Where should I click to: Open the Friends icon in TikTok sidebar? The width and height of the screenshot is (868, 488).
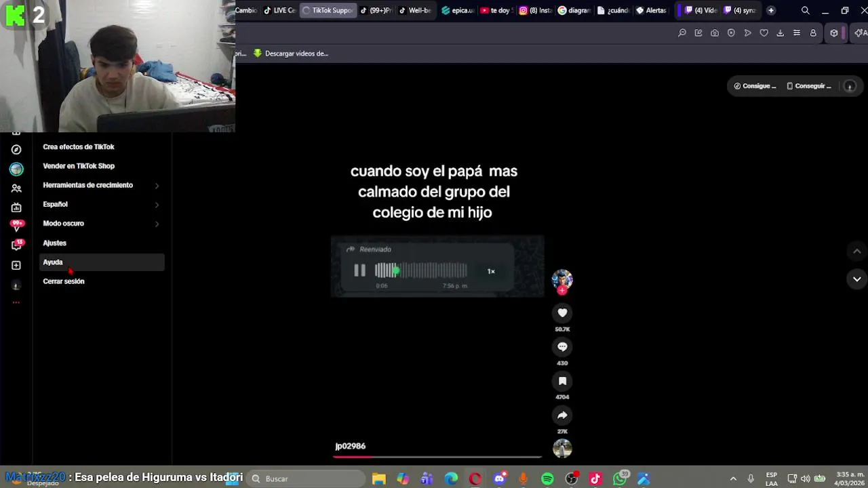(x=16, y=188)
